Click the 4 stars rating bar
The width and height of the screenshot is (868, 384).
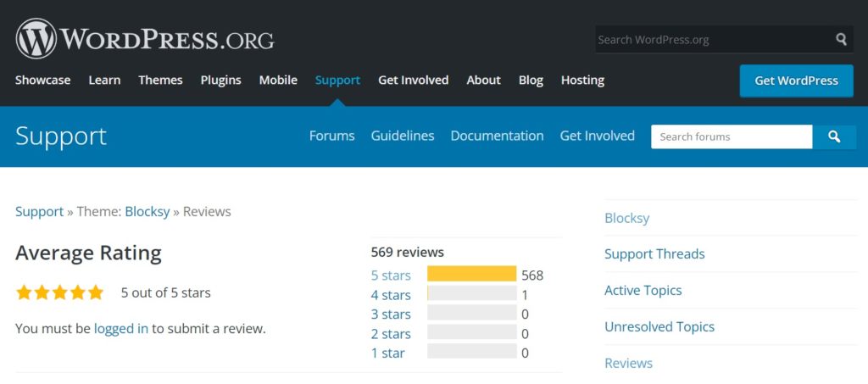(x=471, y=293)
